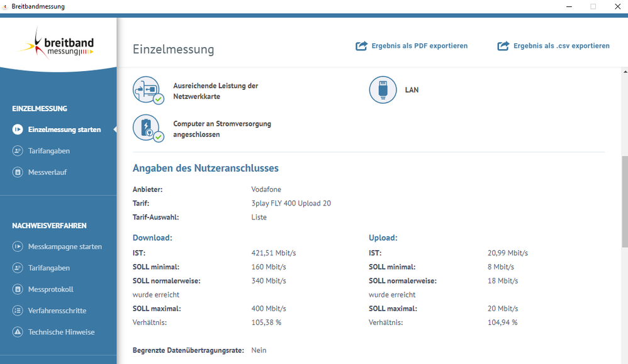Click the Technische Hinweise warning icon
Viewport: 628px width, 364px height.
[x=18, y=331]
